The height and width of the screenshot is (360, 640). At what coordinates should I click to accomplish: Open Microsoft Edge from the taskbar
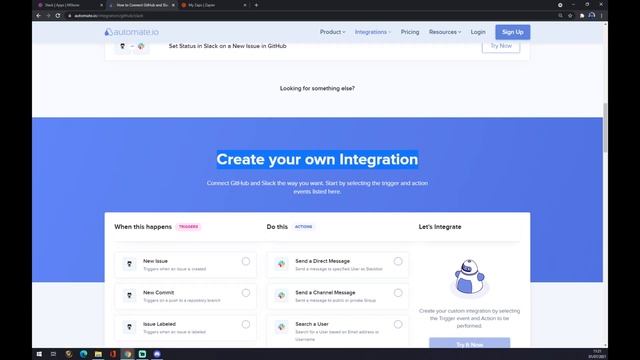coord(83,354)
